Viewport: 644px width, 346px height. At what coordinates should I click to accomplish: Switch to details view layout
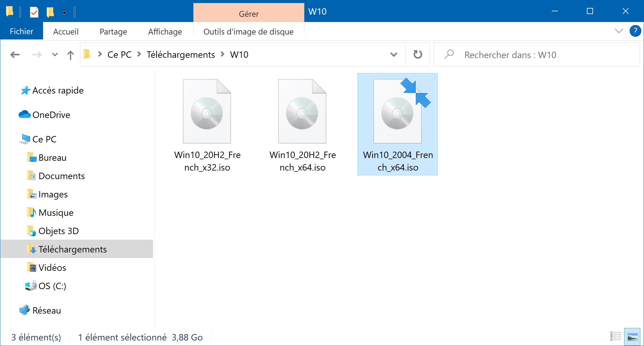pyautogui.click(x=616, y=337)
